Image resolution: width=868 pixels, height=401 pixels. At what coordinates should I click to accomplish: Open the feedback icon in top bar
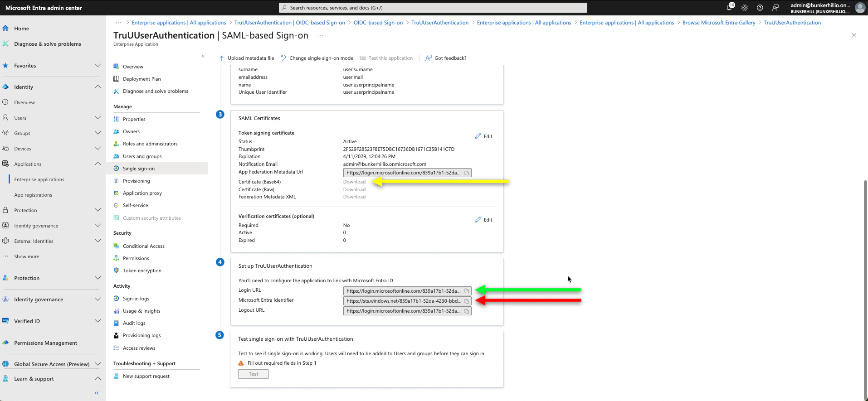pos(775,8)
